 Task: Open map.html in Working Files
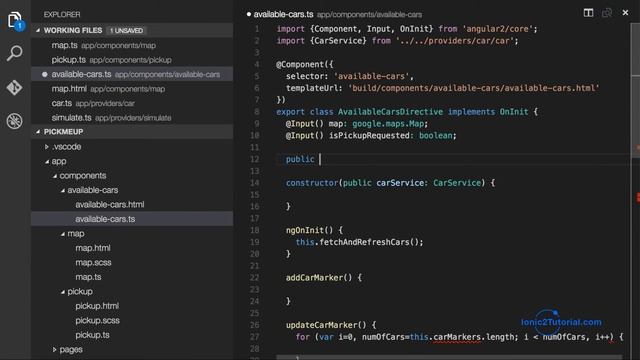[x=132, y=89]
